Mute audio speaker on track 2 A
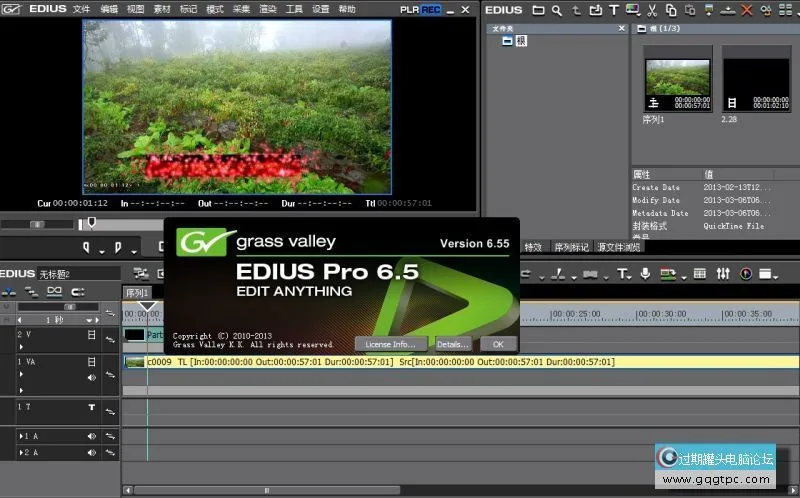Viewport: 800px width, 498px height. point(92,453)
